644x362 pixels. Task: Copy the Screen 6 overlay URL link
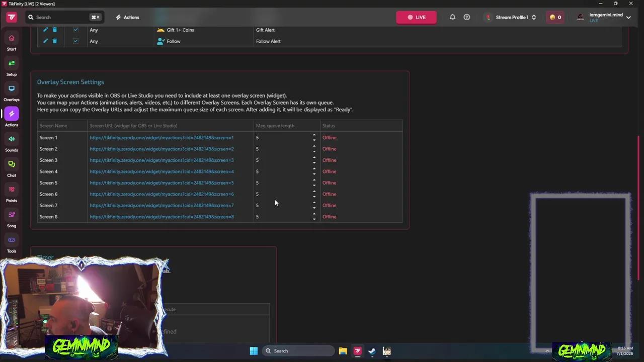(x=162, y=194)
